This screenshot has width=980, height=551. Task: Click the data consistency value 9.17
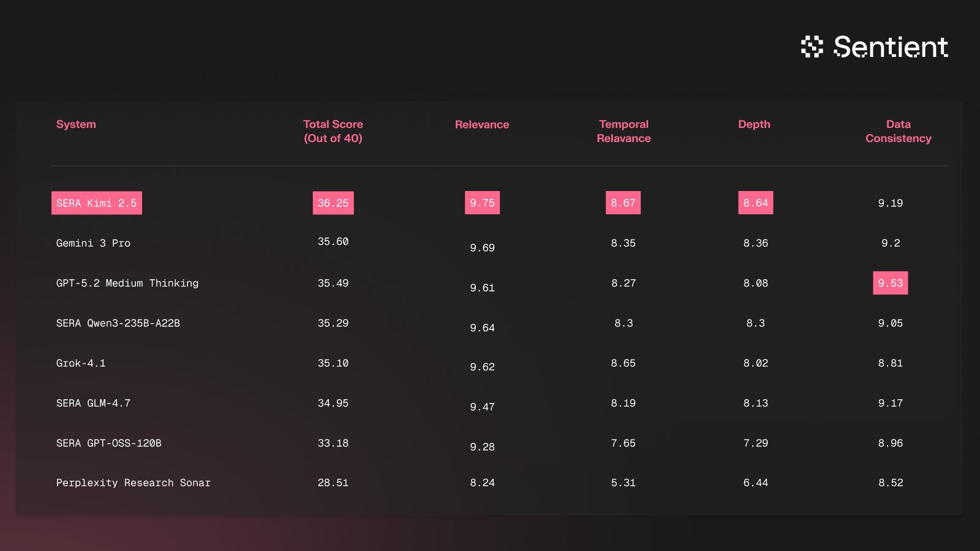pos(891,403)
